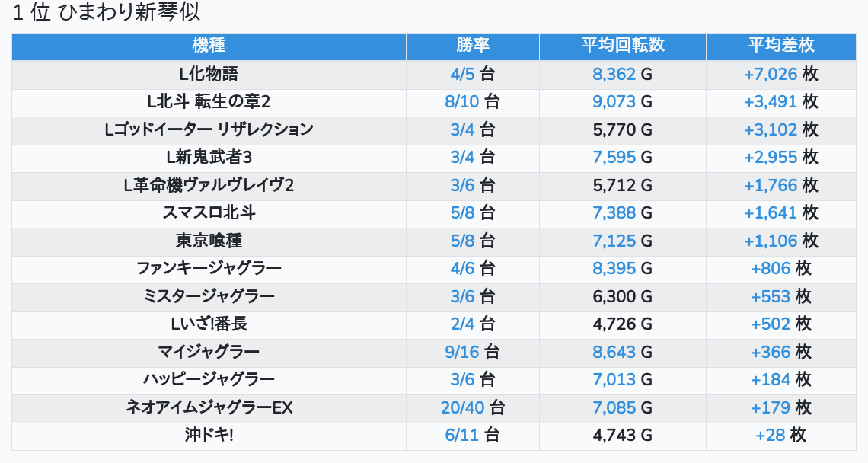The height and width of the screenshot is (463, 868).
Task: Click the Lゴッドイーター リザレクション row name
Action: 209,129
